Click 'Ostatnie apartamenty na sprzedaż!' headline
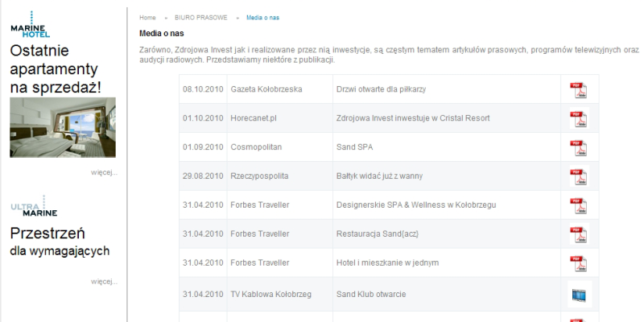 coord(56,68)
